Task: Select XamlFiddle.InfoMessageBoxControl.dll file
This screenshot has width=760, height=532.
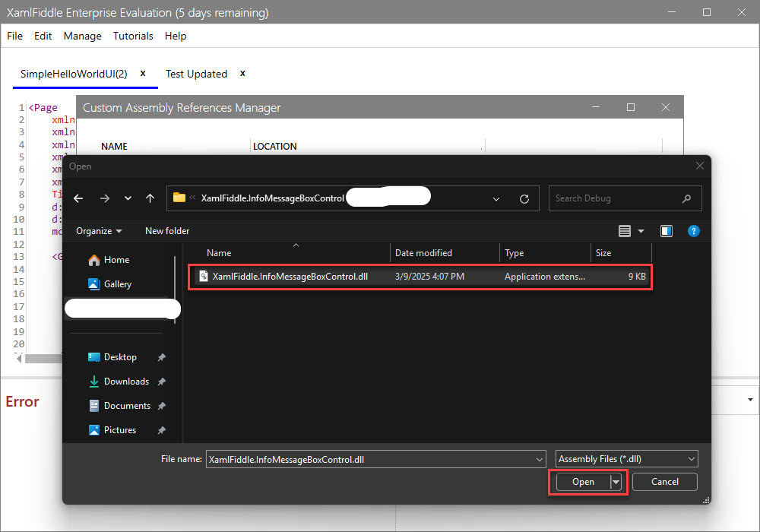Action: tap(420, 277)
